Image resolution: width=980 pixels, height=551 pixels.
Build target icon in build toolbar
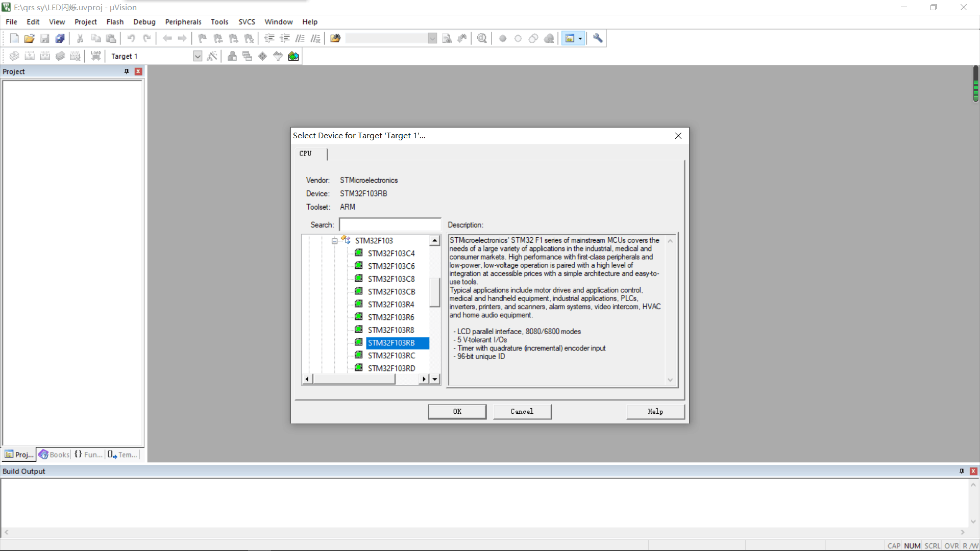[30, 56]
